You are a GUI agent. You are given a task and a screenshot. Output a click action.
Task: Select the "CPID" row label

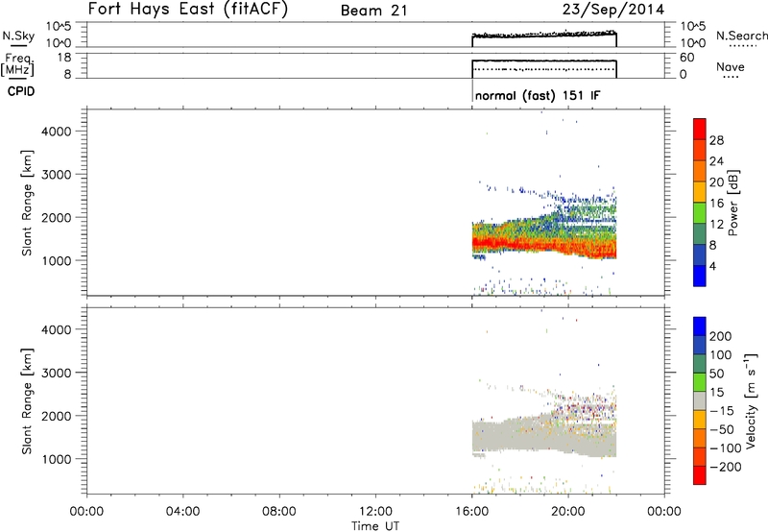[x=21, y=91]
